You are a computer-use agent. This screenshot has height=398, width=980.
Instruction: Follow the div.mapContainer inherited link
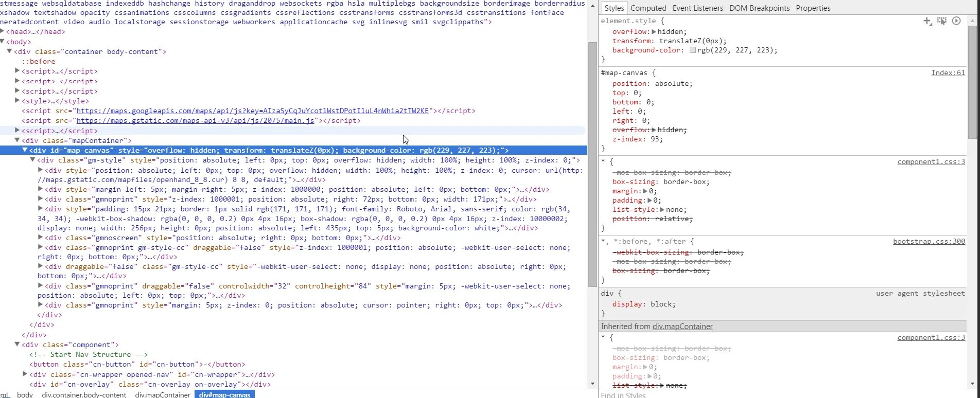pyautogui.click(x=682, y=327)
